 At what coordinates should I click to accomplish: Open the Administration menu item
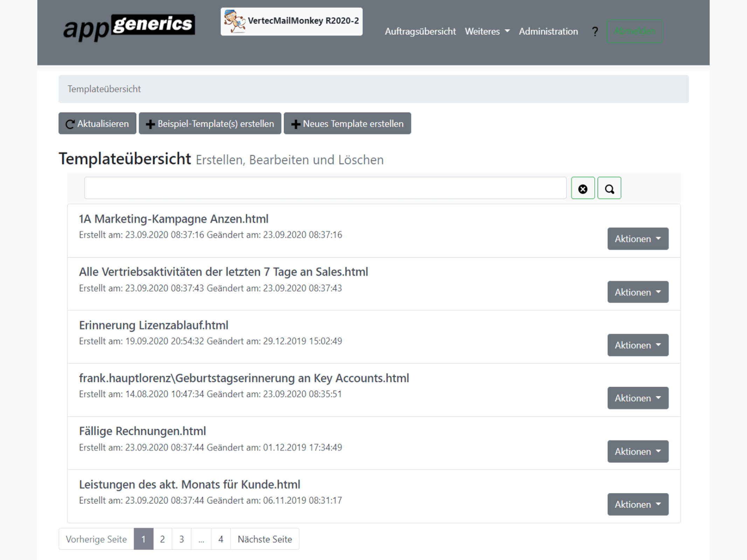click(x=548, y=31)
